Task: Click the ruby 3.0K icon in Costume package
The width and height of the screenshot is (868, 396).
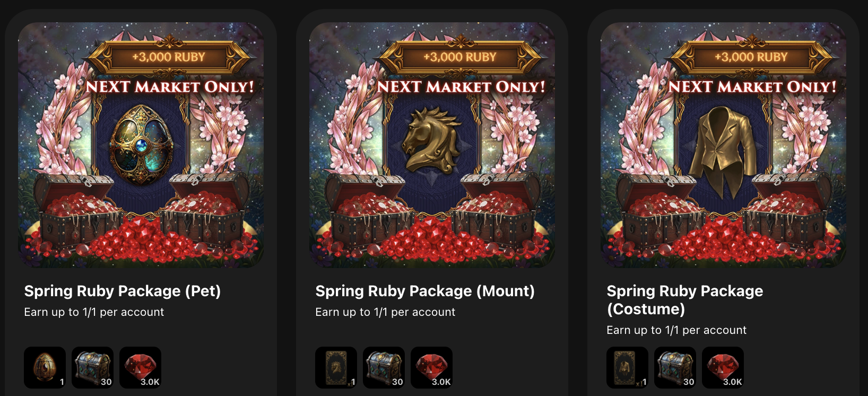Action: point(723,367)
